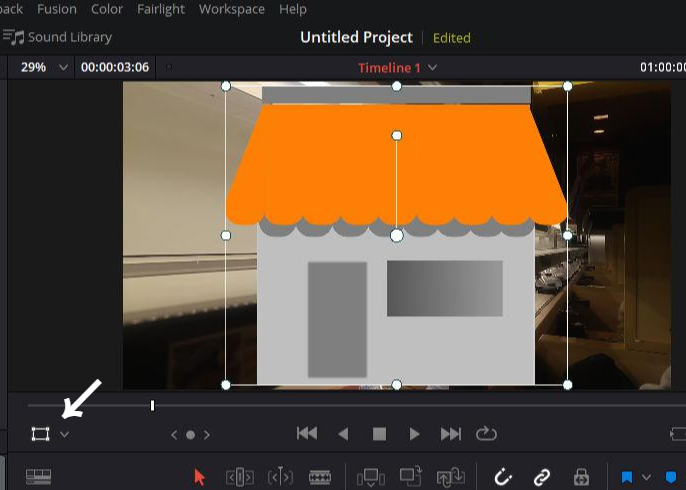The image size is (686, 490).
Task: Click the center anchor point handle
Action: coord(396,235)
